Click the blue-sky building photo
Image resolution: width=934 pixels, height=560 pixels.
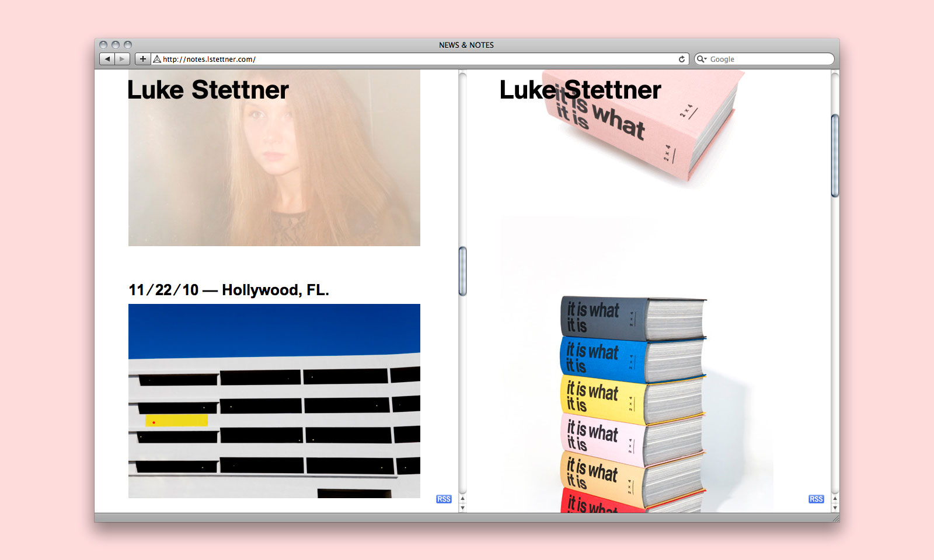[x=274, y=401]
